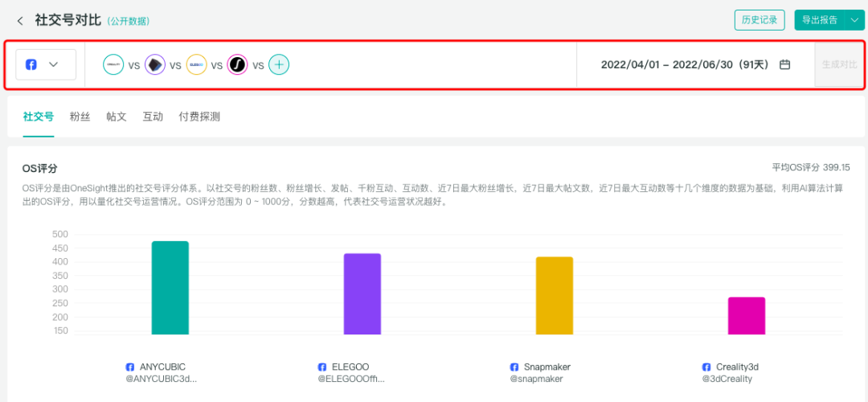Viewport: 868px width, 402px height.
Task: Click the 社交号对比 page title
Action: coord(68,20)
